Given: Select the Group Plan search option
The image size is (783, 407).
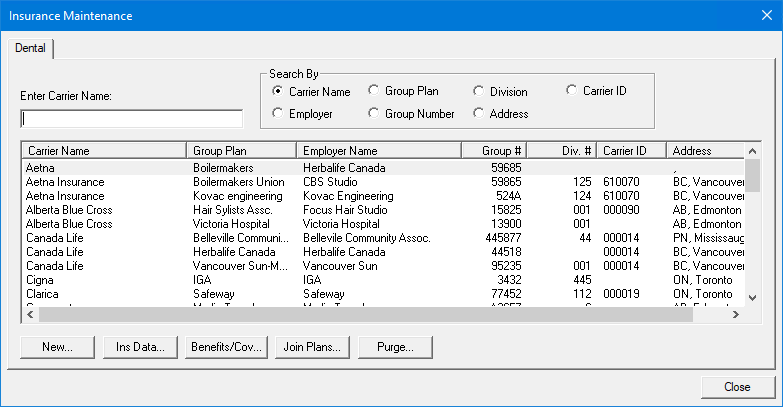Looking at the screenshot, I should 374,91.
